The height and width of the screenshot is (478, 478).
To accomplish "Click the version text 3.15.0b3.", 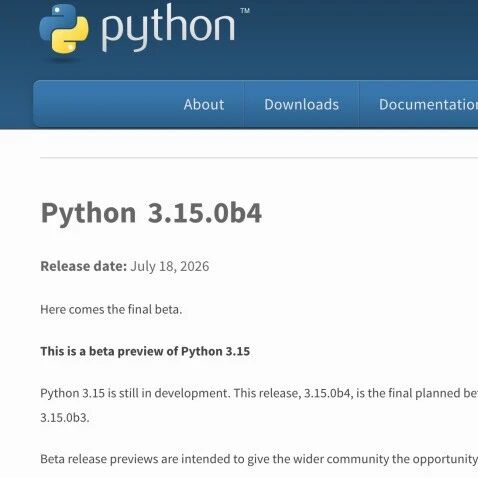I will [65, 417].
